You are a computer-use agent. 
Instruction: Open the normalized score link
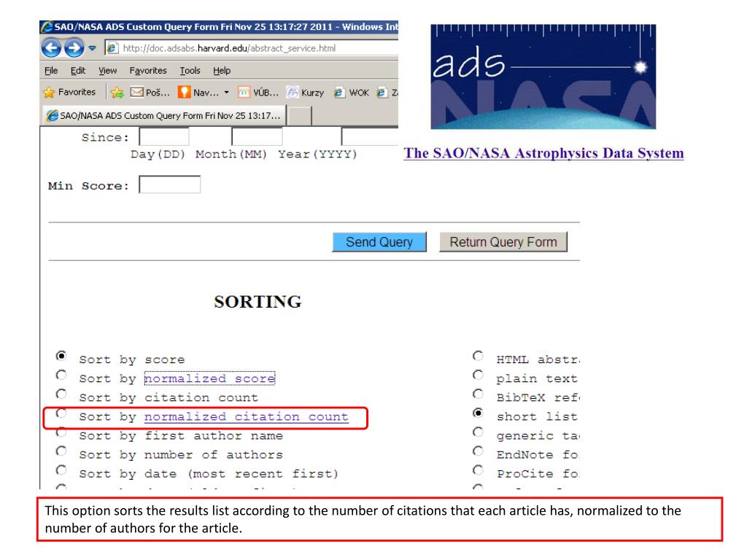(x=209, y=378)
